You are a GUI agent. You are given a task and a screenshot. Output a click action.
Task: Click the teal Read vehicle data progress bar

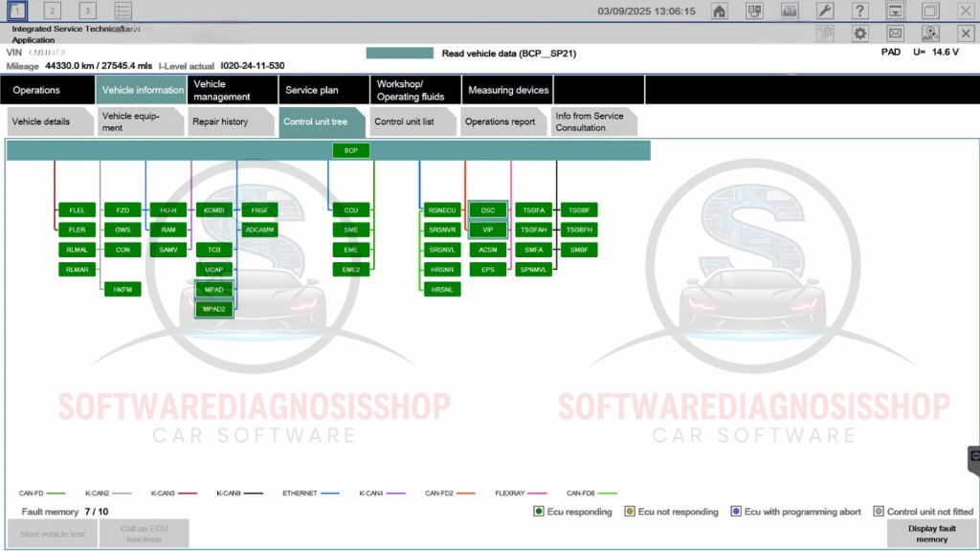[400, 54]
